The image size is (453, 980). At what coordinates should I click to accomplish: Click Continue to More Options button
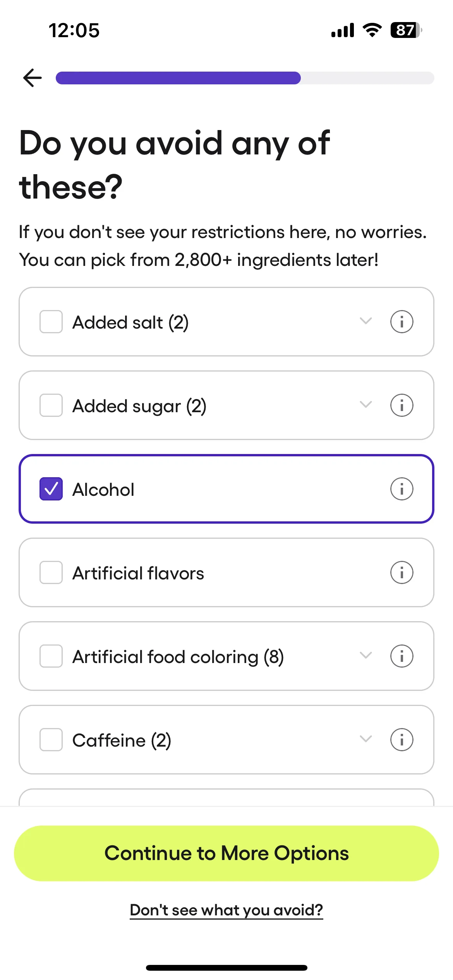pos(226,853)
